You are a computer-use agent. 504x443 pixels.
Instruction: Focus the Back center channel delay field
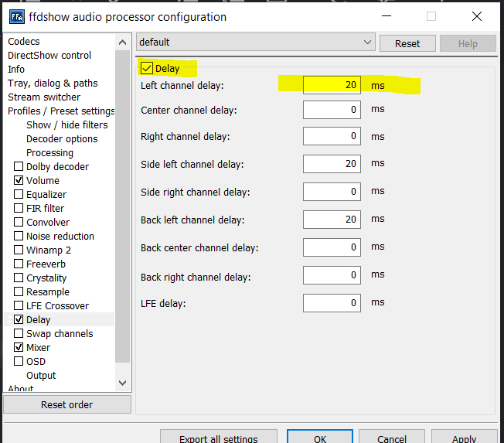coord(332,247)
